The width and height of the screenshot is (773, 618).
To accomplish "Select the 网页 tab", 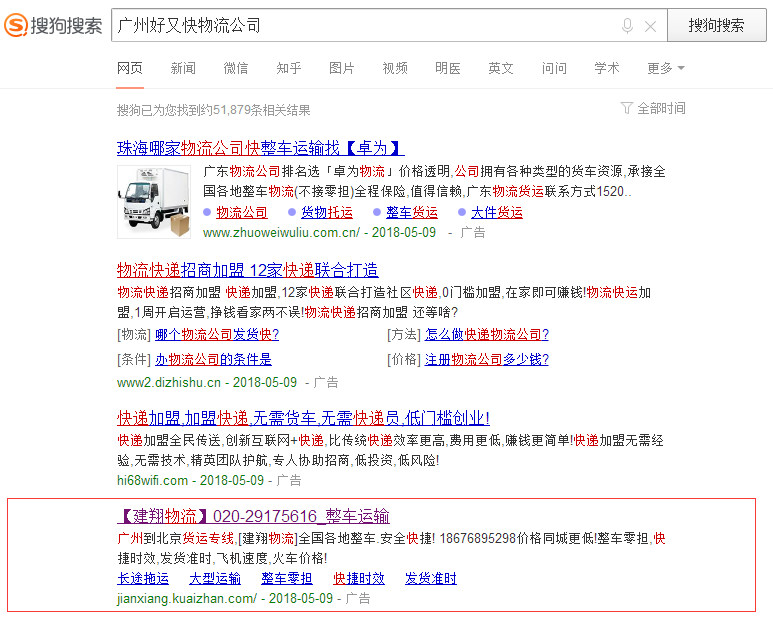I will pos(130,68).
